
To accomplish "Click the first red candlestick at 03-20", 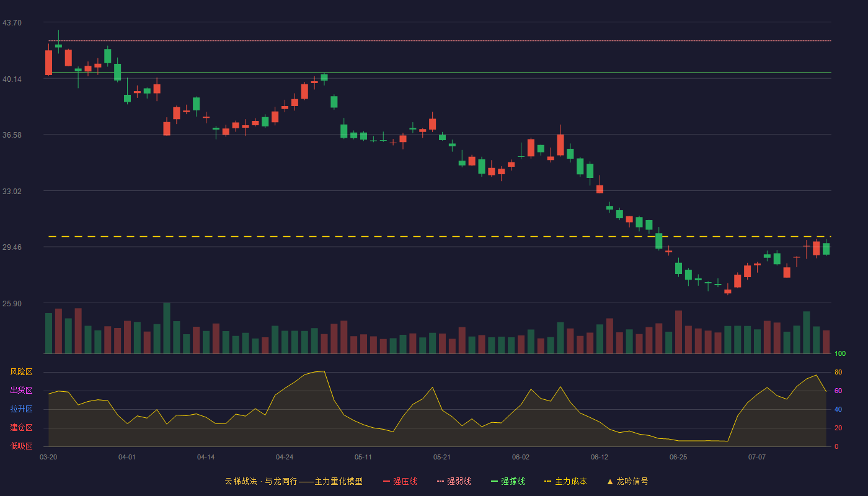I will coord(48,63).
